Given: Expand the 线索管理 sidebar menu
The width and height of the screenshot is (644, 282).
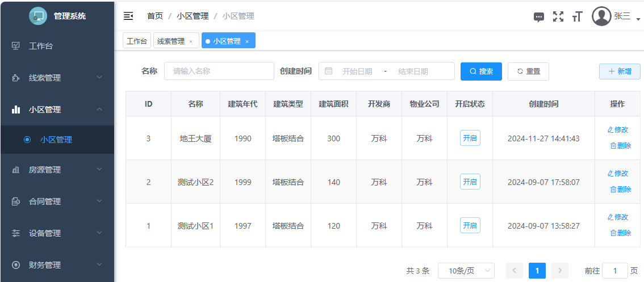Looking at the screenshot, I should tap(57, 78).
